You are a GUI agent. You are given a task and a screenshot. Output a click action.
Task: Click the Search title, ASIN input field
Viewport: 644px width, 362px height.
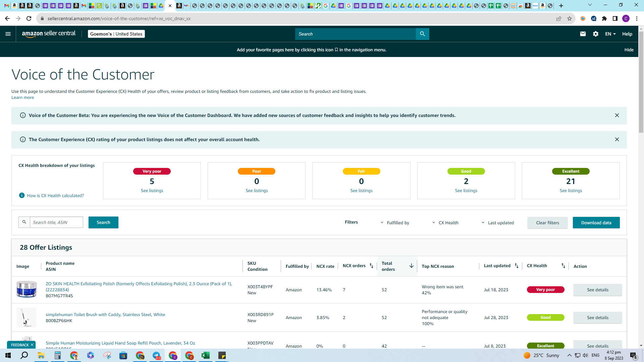coord(56,222)
